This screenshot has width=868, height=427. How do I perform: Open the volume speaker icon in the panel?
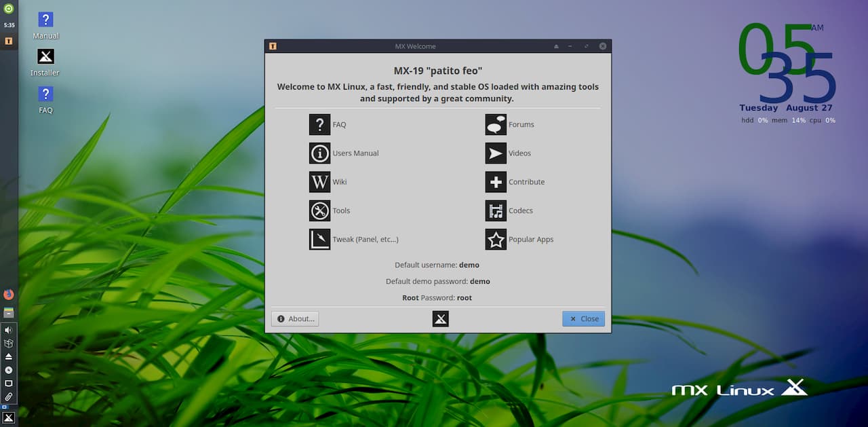(x=9, y=330)
